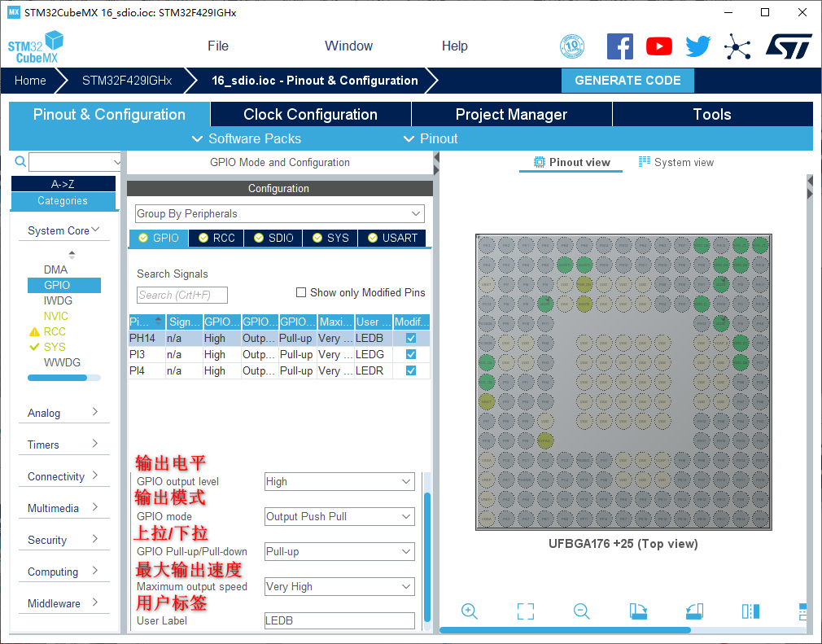
Task: Open the YouTube icon link
Action: (x=658, y=46)
